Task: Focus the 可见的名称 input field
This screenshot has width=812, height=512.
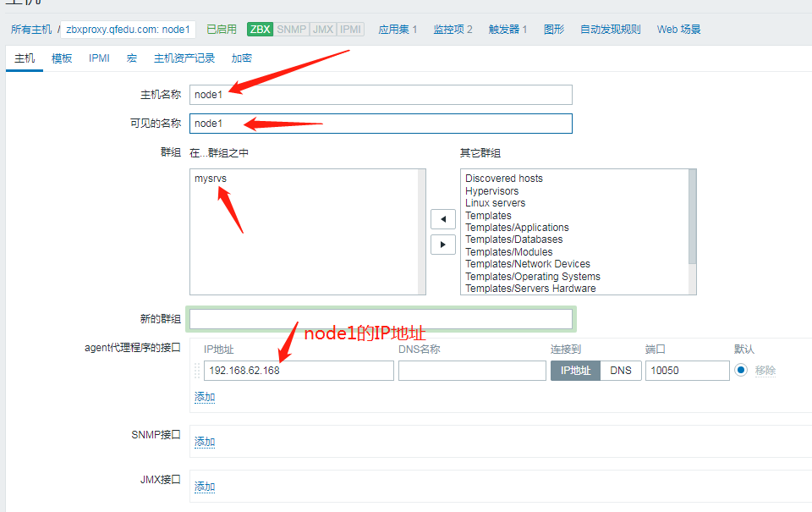Action: (x=381, y=124)
